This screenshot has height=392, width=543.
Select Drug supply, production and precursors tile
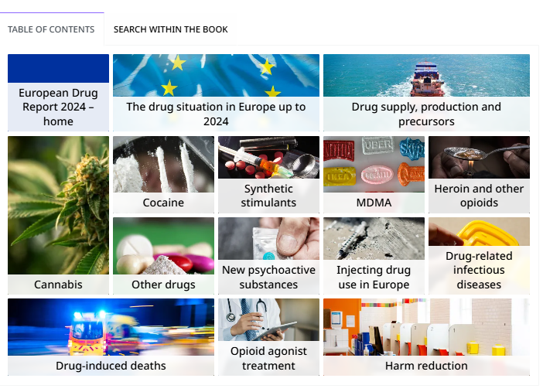(426, 93)
